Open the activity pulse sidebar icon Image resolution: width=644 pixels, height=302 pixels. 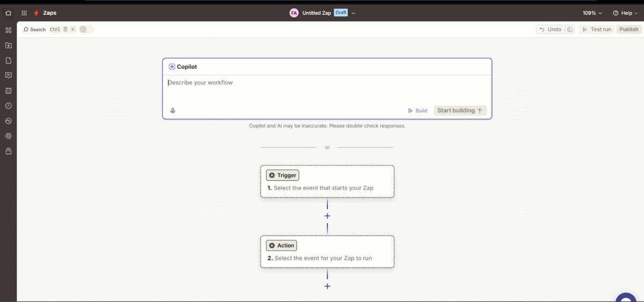8,121
